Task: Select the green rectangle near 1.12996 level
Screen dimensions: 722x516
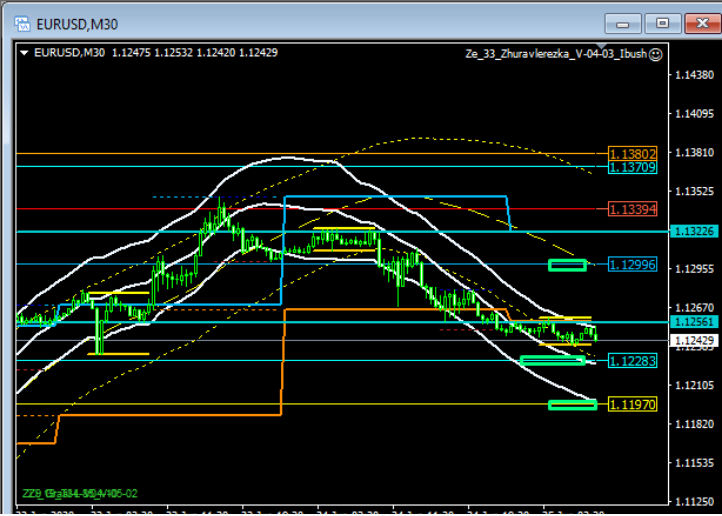Action: [567, 264]
